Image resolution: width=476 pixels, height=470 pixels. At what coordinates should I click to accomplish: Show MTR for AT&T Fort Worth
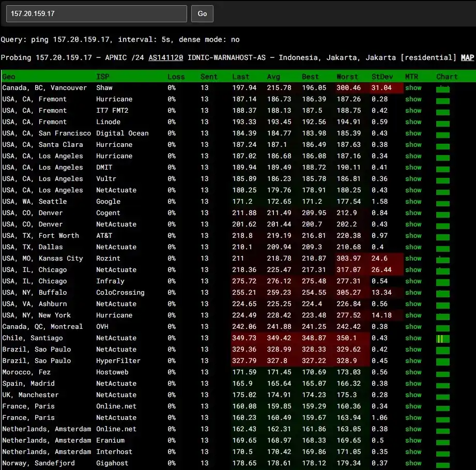tap(413, 235)
